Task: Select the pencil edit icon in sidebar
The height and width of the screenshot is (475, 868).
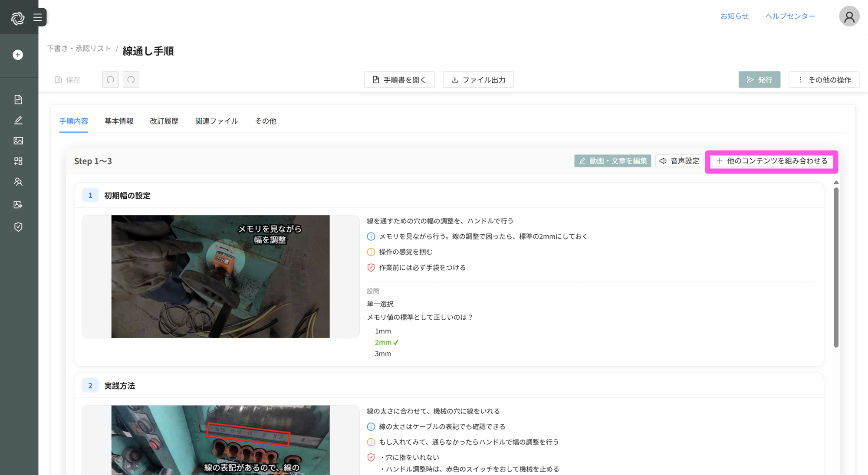Action: tap(18, 120)
